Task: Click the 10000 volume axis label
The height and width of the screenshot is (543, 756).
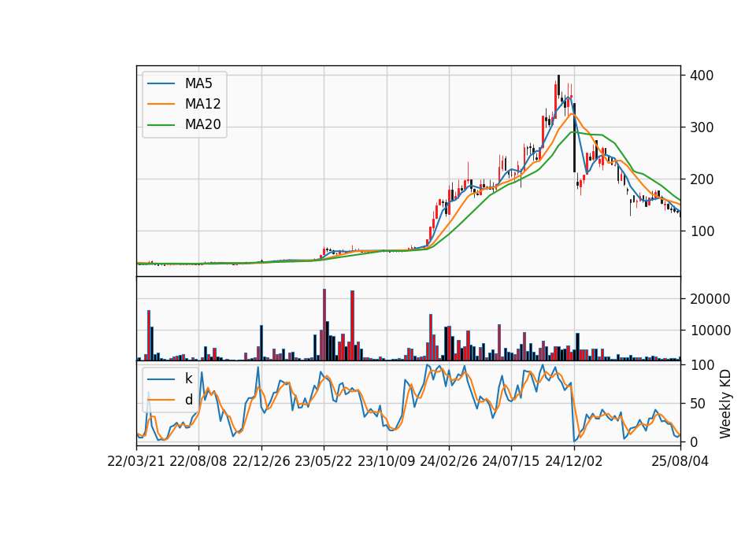Action: pos(710,331)
